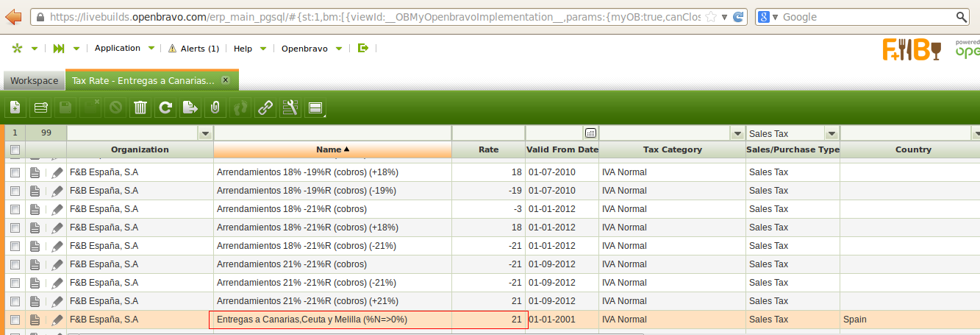Image resolution: width=980 pixels, height=335 pixels.
Task: Click the trash can Delete icon
Action: point(140,108)
